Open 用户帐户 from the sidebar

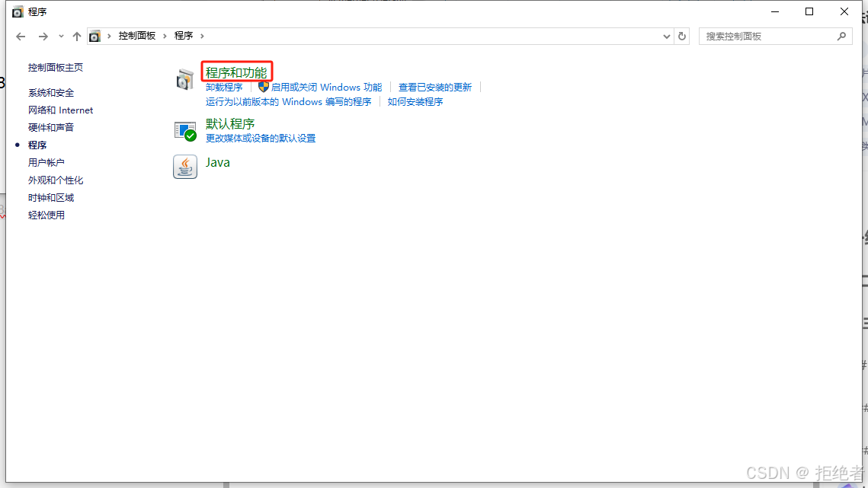pos(46,163)
